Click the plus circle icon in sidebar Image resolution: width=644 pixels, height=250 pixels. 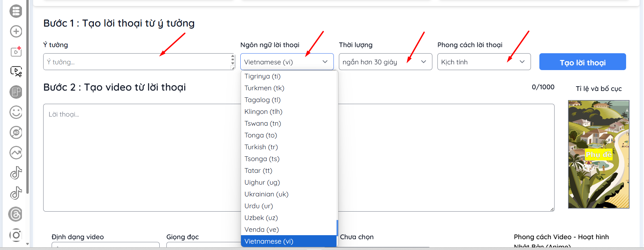click(16, 31)
